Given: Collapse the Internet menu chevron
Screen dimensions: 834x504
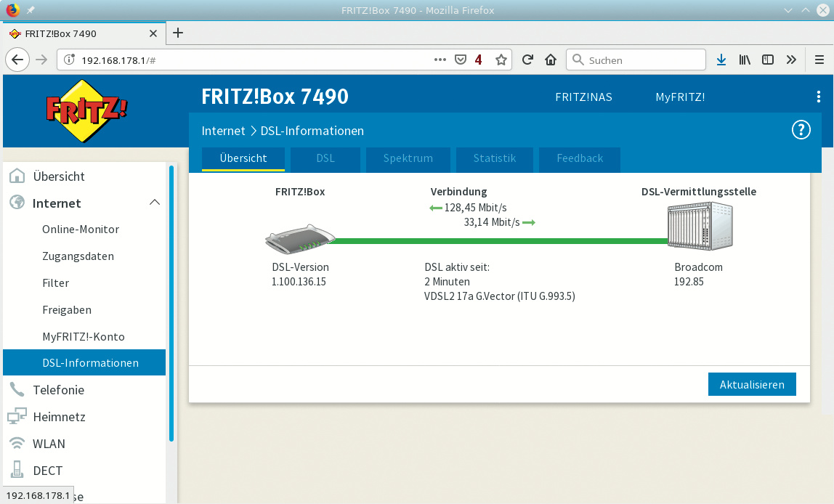Looking at the screenshot, I should (x=155, y=203).
